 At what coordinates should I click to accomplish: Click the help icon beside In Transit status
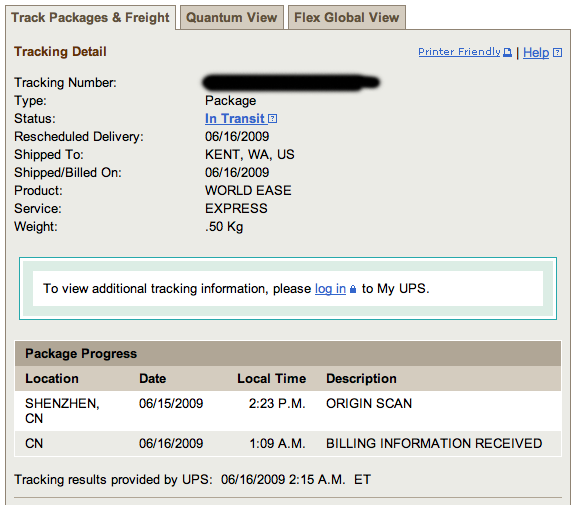273,119
